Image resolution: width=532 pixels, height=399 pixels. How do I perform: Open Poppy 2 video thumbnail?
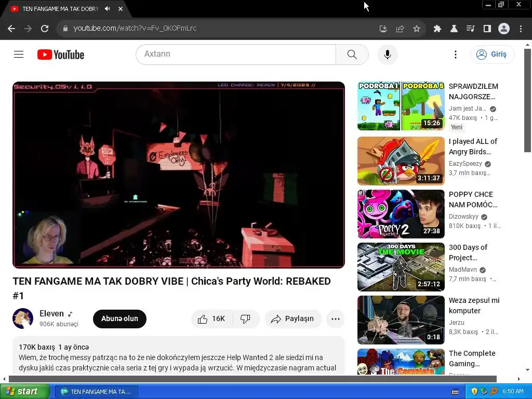401,214
